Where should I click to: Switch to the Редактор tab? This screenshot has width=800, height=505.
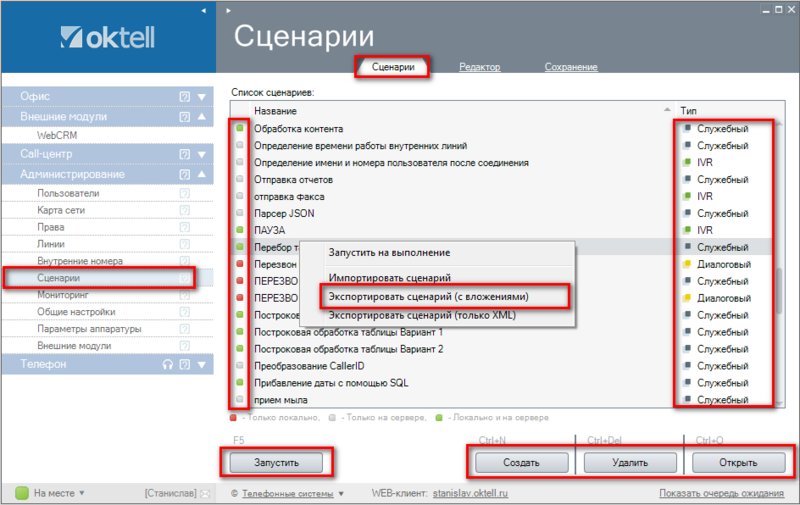coord(480,67)
